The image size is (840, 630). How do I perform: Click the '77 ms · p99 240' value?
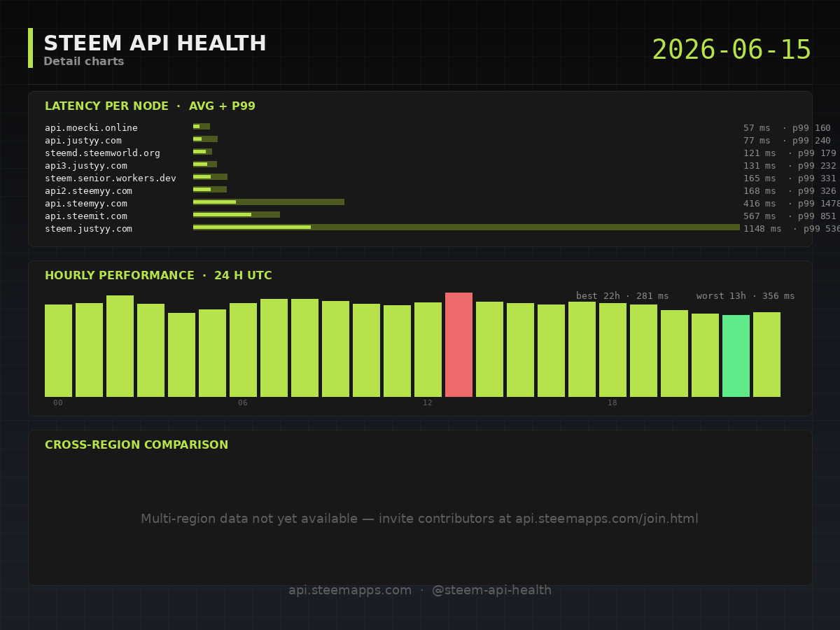787,141
